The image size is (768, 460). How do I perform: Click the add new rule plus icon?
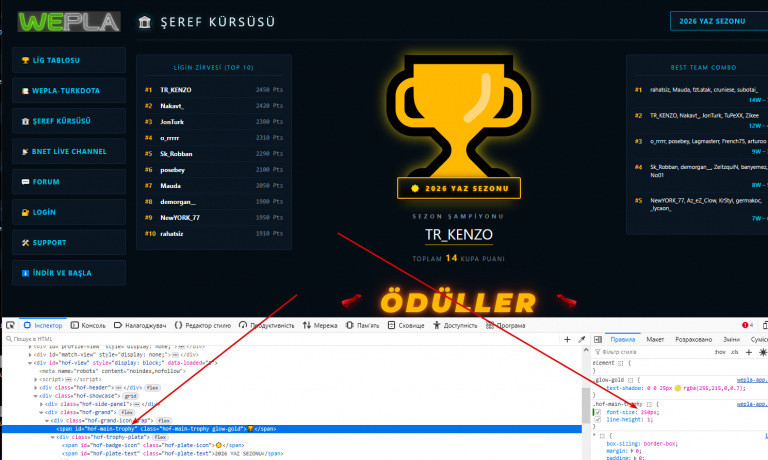pyautogui.click(x=749, y=352)
